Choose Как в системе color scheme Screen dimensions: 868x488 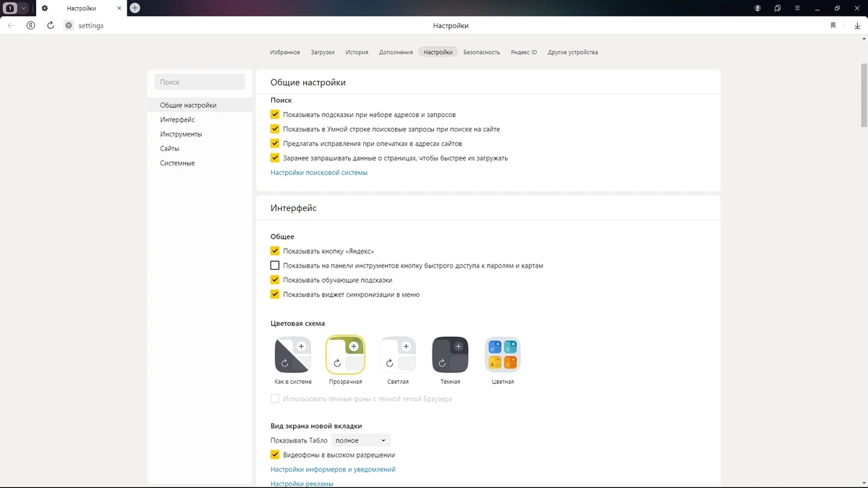[x=293, y=354]
